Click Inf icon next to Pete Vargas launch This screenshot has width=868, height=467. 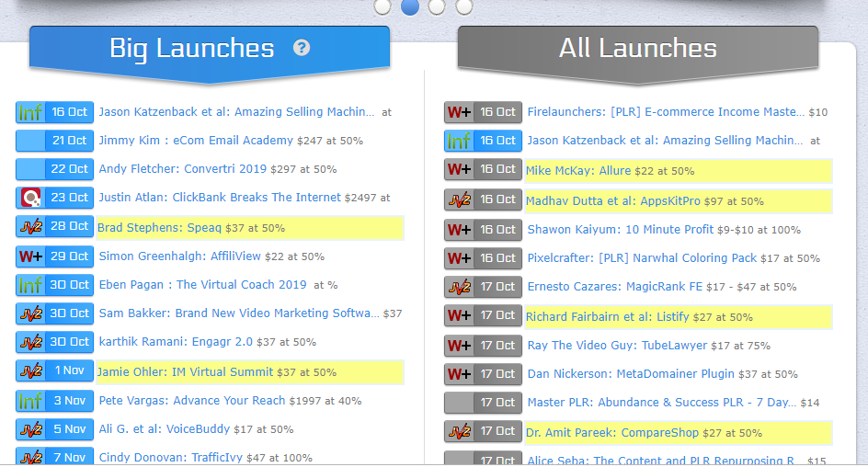click(x=30, y=401)
